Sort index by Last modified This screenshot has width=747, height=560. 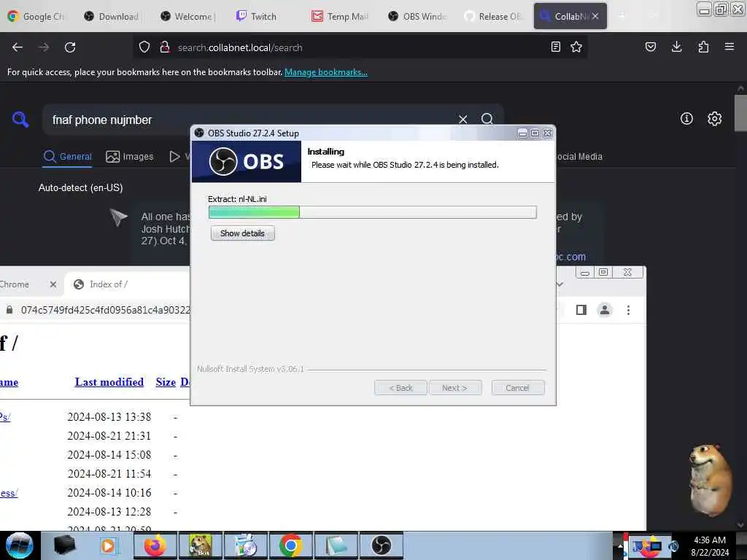click(x=109, y=382)
